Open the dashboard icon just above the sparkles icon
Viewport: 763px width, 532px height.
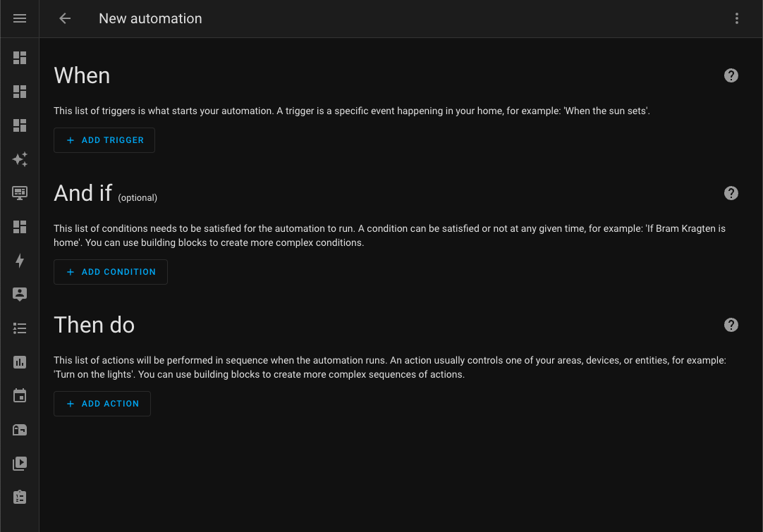pyautogui.click(x=20, y=125)
